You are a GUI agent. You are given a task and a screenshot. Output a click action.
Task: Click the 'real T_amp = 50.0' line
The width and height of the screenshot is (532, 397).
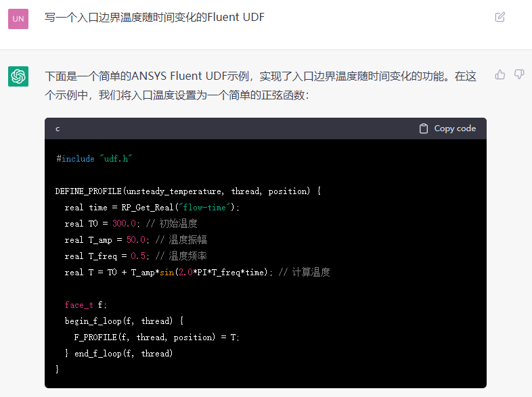tap(136, 240)
